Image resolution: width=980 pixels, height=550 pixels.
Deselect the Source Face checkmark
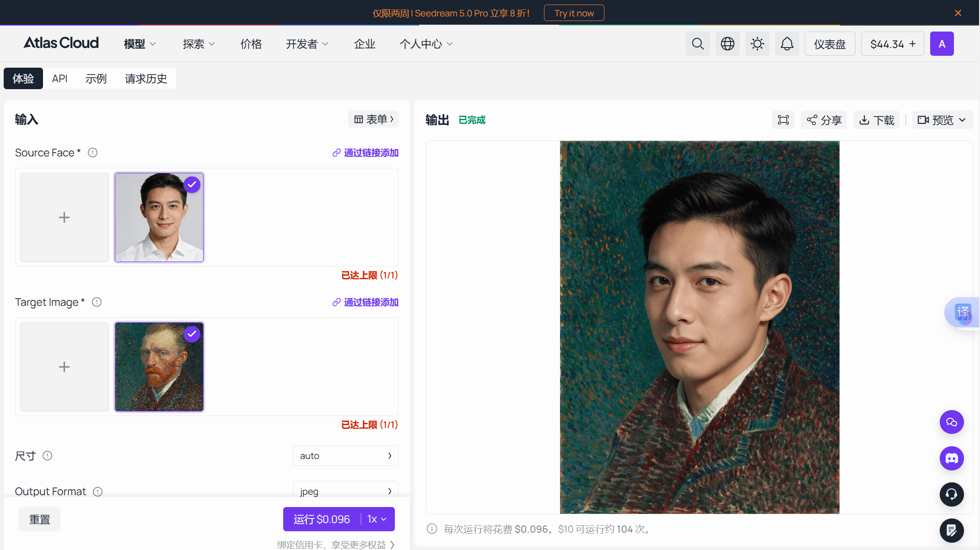pyautogui.click(x=192, y=185)
